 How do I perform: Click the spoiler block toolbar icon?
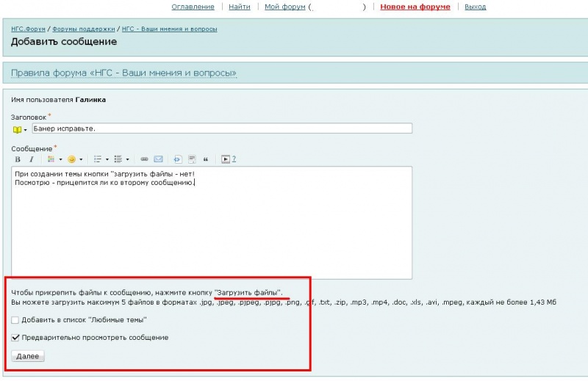click(x=192, y=159)
